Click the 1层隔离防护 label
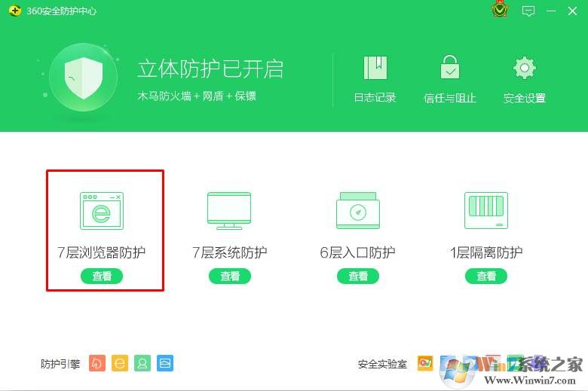Viewport: 588px width, 391px height. tap(486, 252)
